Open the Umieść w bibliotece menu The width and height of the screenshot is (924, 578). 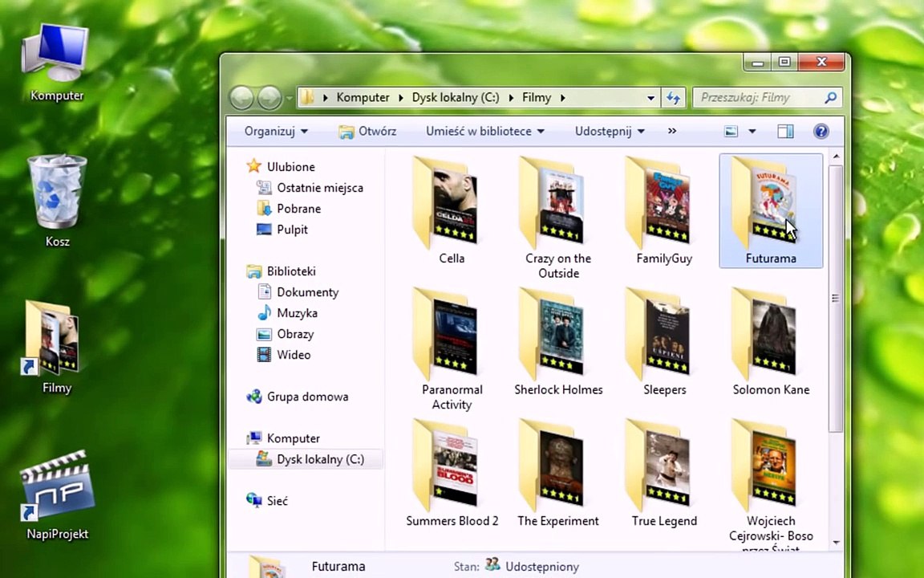pyautogui.click(x=485, y=131)
